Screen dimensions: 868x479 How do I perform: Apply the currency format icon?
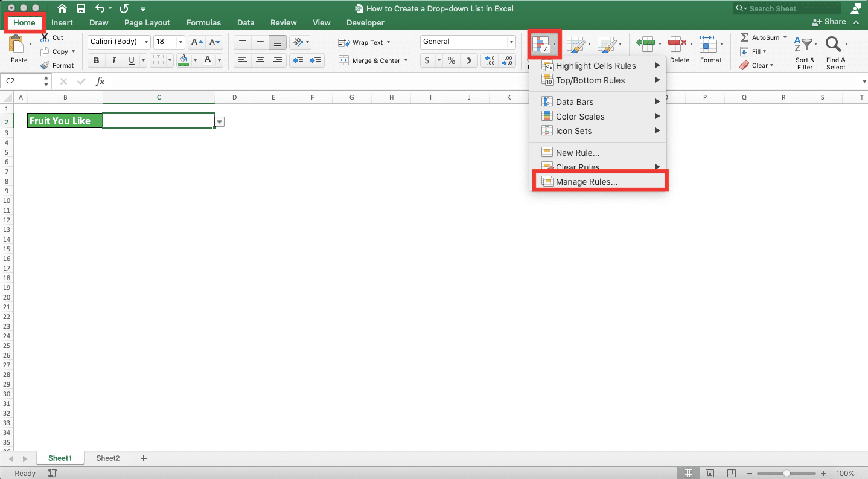[x=427, y=60]
